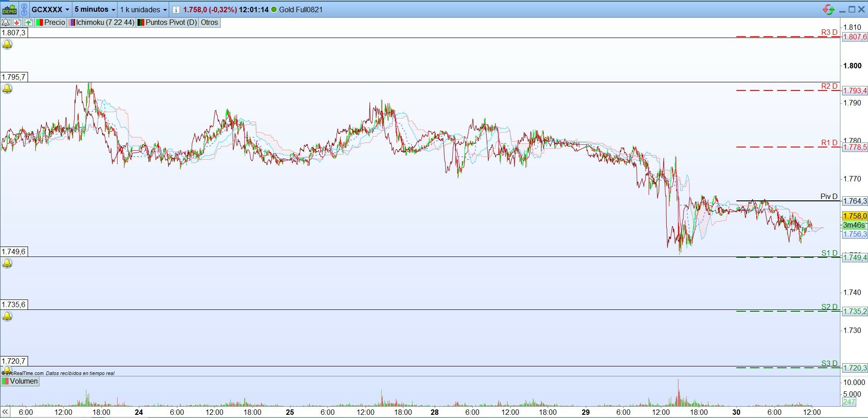Click the S3 D pivot value 1.720,3
Image resolution: width=868 pixels, height=418 pixels.
click(x=854, y=368)
